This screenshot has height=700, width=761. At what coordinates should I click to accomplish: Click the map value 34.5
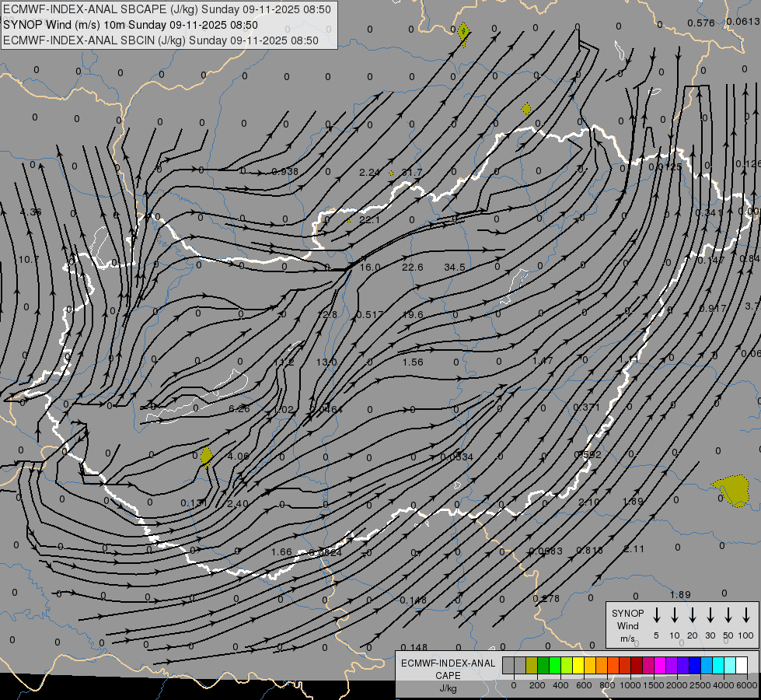coord(455,268)
